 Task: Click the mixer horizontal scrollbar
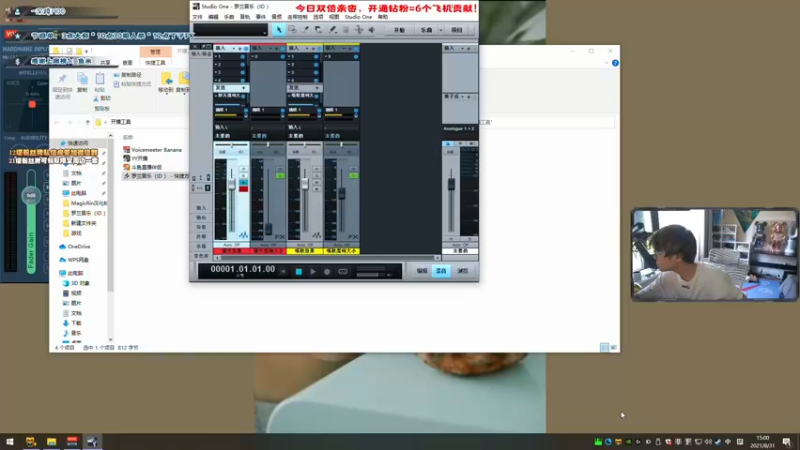[327, 258]
